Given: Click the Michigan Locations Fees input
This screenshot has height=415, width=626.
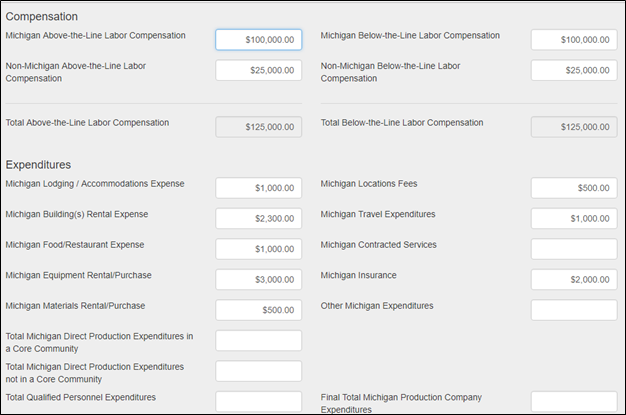Looking at the screenshot, I should pyautogui.click(x=573, y=188).
